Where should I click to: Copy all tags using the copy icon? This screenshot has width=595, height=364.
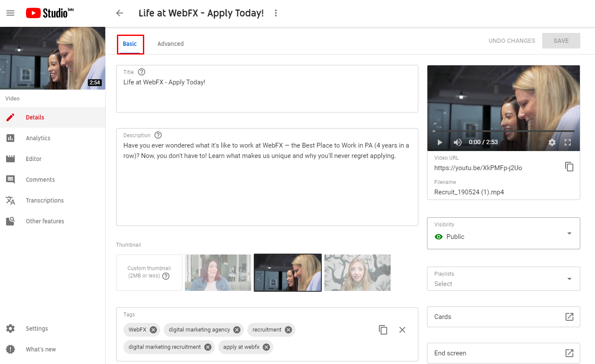[x=383, y=330]
